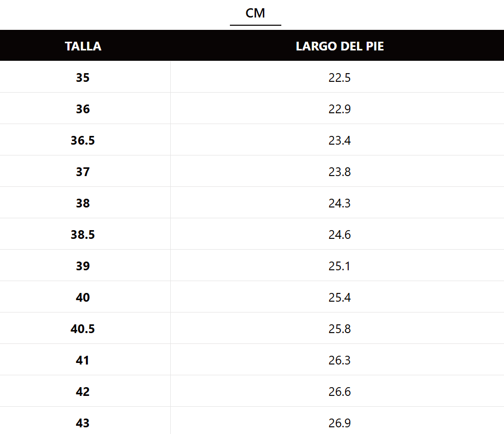Select size 35 in the table
Screen dimensions: 504x434
coord(83,78)
